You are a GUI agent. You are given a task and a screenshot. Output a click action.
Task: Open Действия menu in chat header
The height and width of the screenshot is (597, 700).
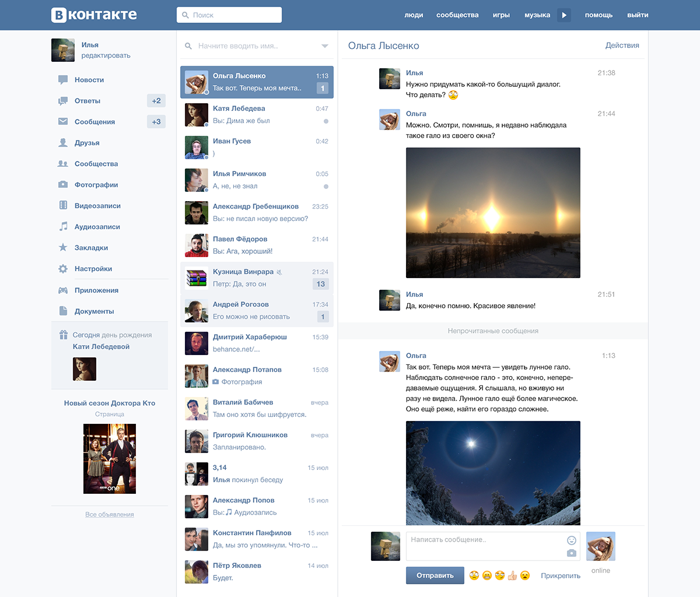tap(622, 45)
